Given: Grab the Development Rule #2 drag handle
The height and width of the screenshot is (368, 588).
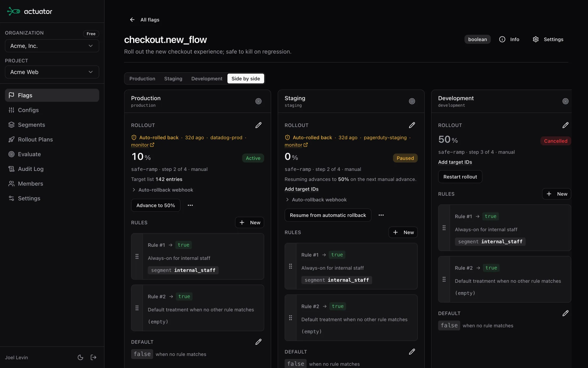Looking at the screenshot, I should point(444,279).
